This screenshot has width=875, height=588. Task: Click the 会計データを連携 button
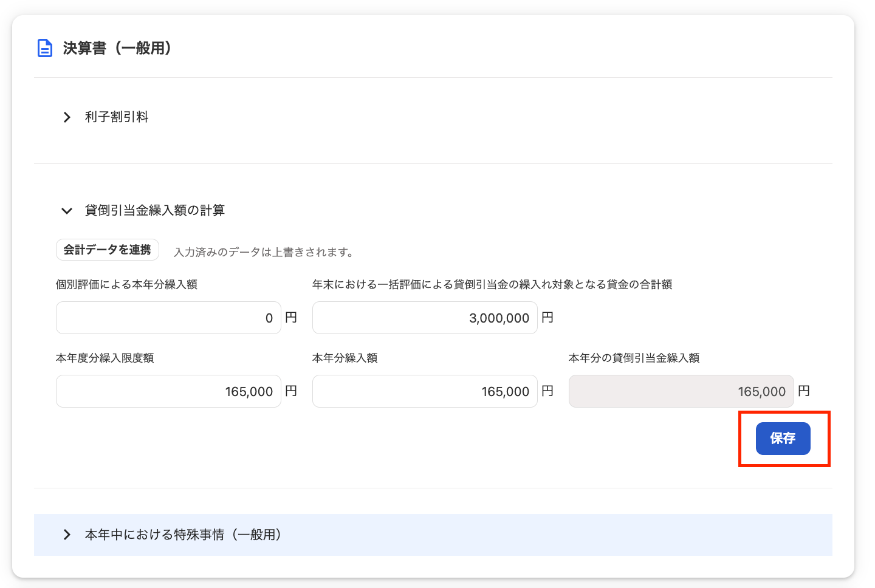coord(108,250)
